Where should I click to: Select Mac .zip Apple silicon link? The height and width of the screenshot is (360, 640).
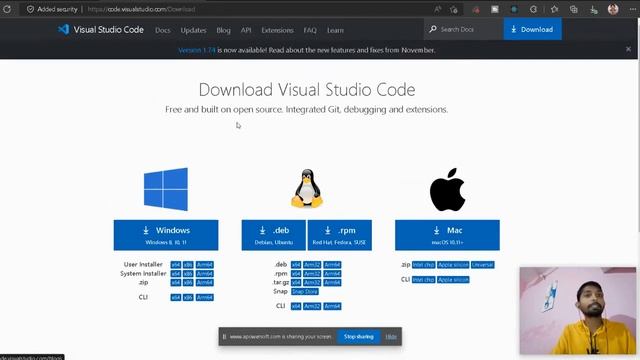tap(453, 264)
